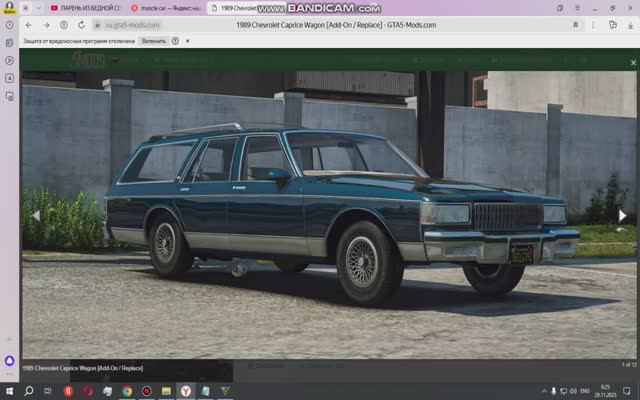This screenshot has width=640, height=400.
Task: Open Windows Task View
Action: point(48,391)
